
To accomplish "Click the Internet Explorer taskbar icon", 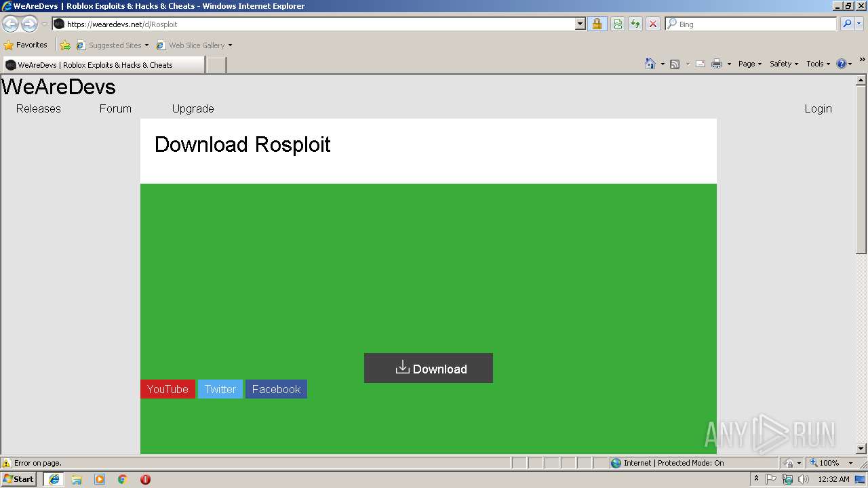I will [x=54, y=479].
